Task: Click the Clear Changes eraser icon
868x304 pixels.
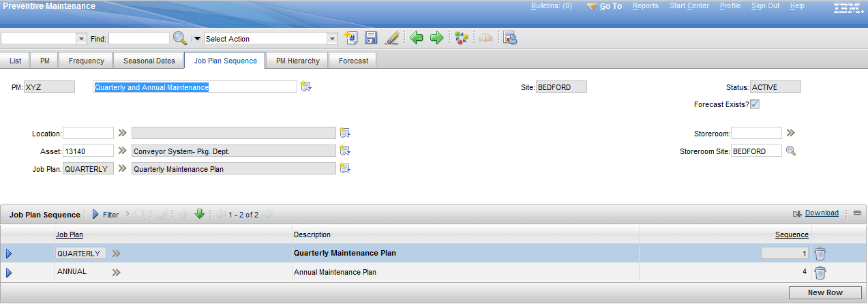Action: point(391,38)
